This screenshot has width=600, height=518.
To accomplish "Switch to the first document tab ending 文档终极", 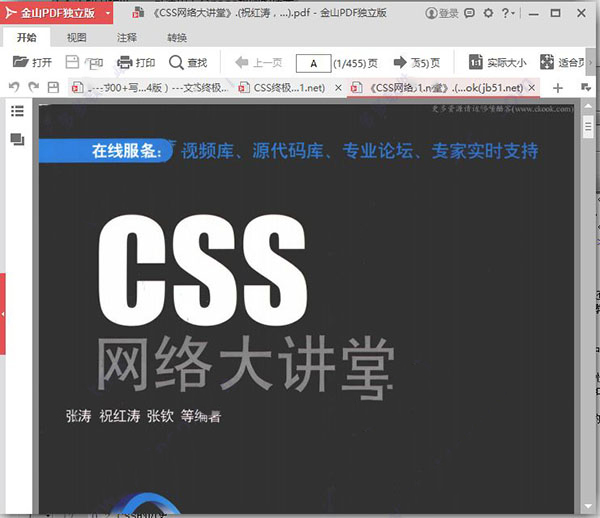I will tap(150, 88).
